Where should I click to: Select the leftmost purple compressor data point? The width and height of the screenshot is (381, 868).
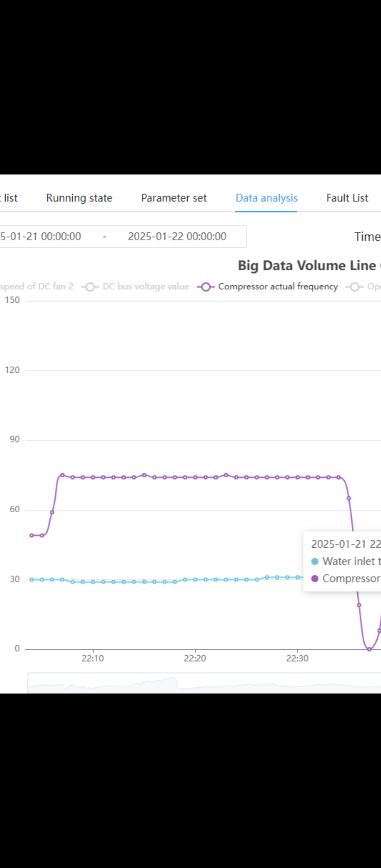coord(32,535)
